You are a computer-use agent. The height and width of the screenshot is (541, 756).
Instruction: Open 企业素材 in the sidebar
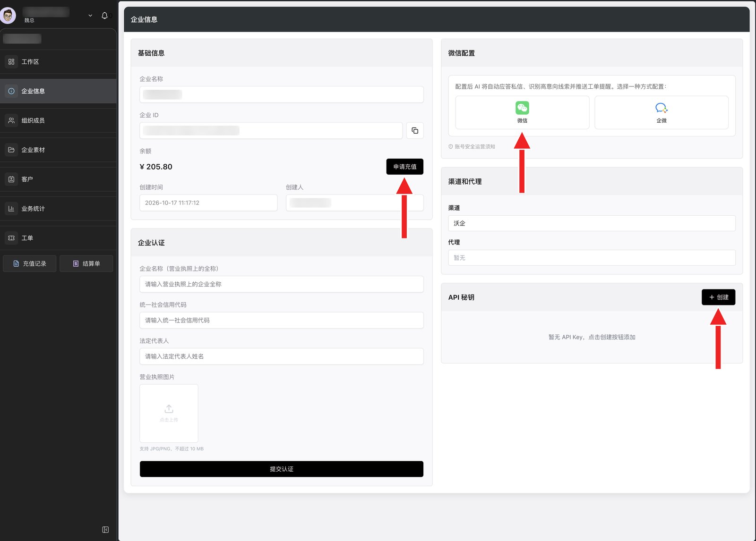tap(58, 150)
